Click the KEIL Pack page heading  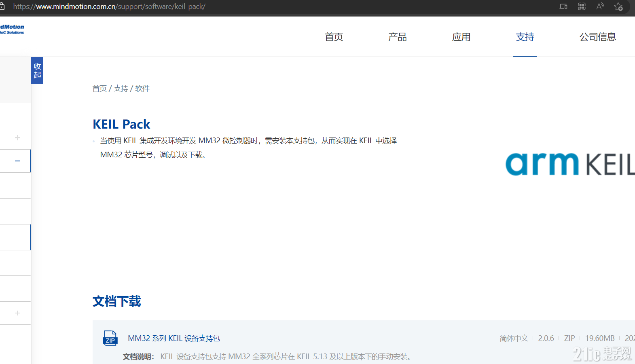pos(121,124)
